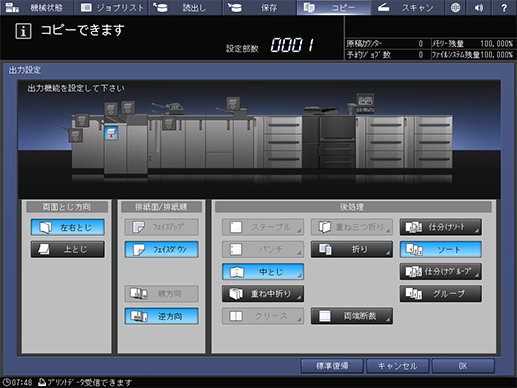This screenshot has height=388, width=517.
Task: Select フェイスダウン face down output
Action: click(162, 249)
